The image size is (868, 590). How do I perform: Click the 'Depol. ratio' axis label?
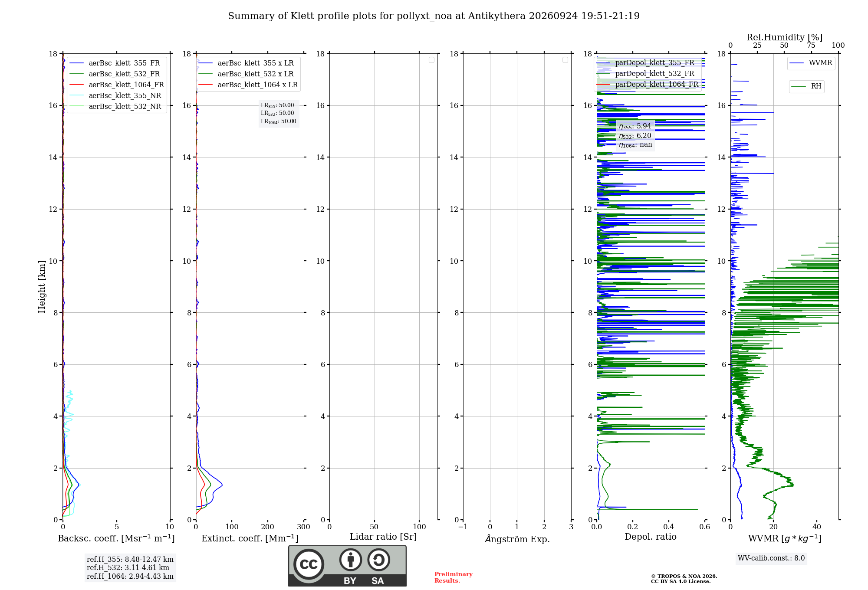coord(651,537)
